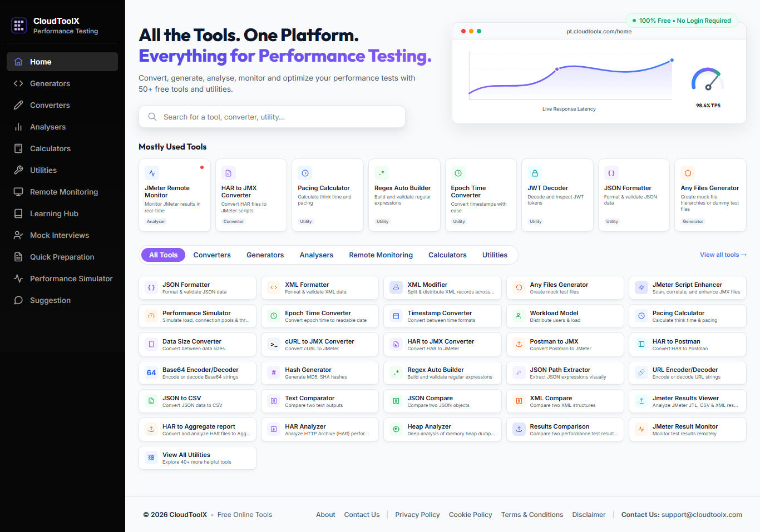
Task: Open the Calculators sidebar icon
Action: 18,148
